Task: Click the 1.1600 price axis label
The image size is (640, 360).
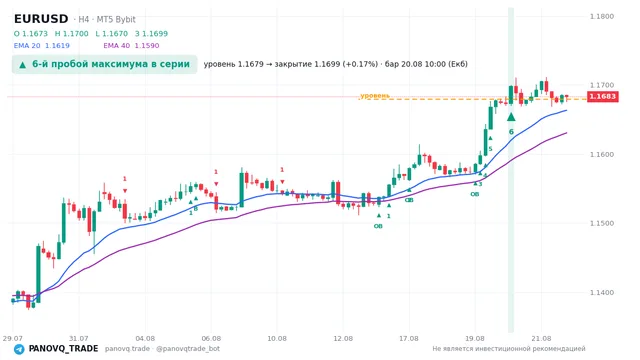Action: coord(602,155)
